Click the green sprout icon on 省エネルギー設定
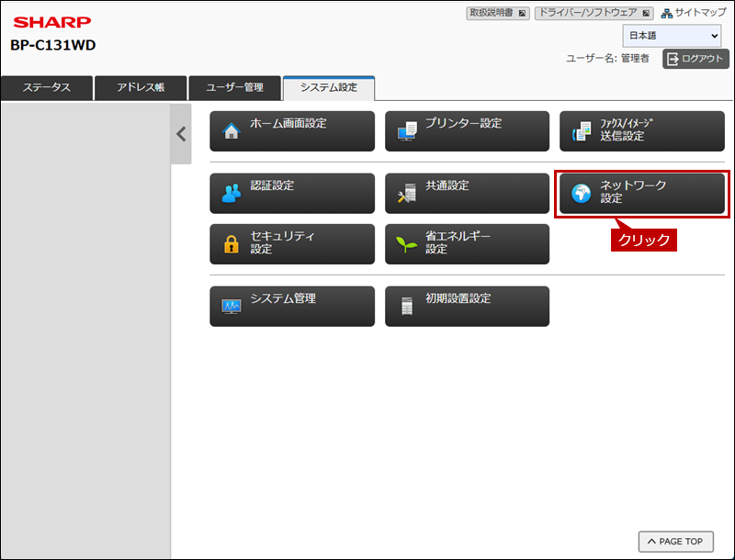 pyautogui.click(x=406, y=244)
